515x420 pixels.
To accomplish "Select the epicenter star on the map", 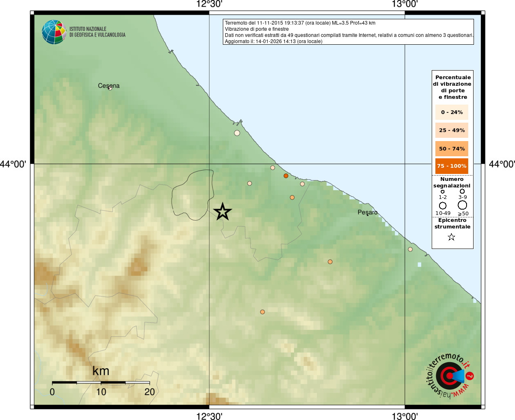I will pyautogui.click(x=222, y=212).
